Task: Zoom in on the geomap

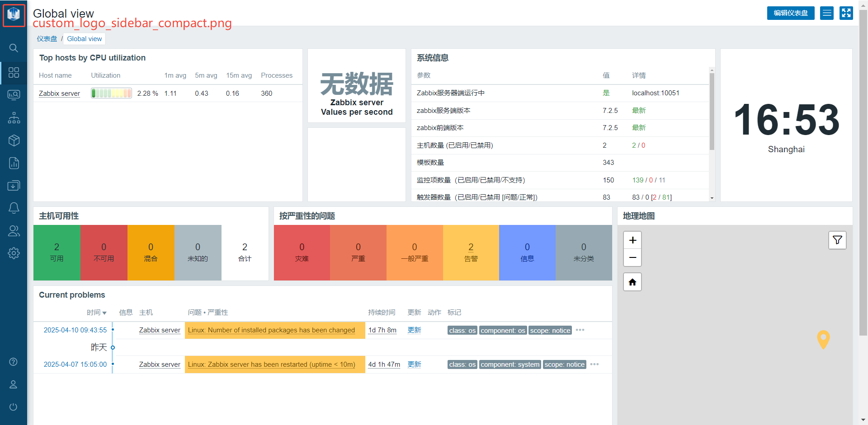Action: 632,240
